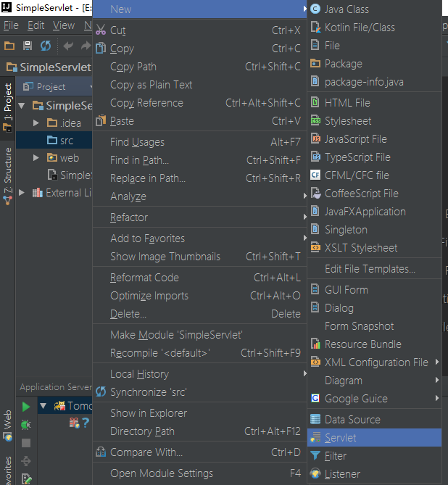Expand the .idea folder
This screenshot has width=448, height=485.
(36, 123)
